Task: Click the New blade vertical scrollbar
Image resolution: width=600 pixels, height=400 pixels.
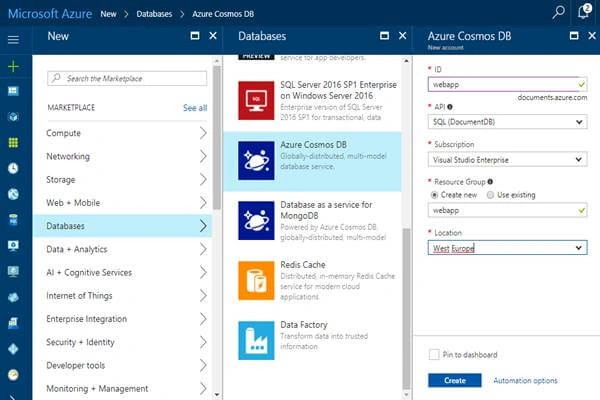Action: click(217, 138)
